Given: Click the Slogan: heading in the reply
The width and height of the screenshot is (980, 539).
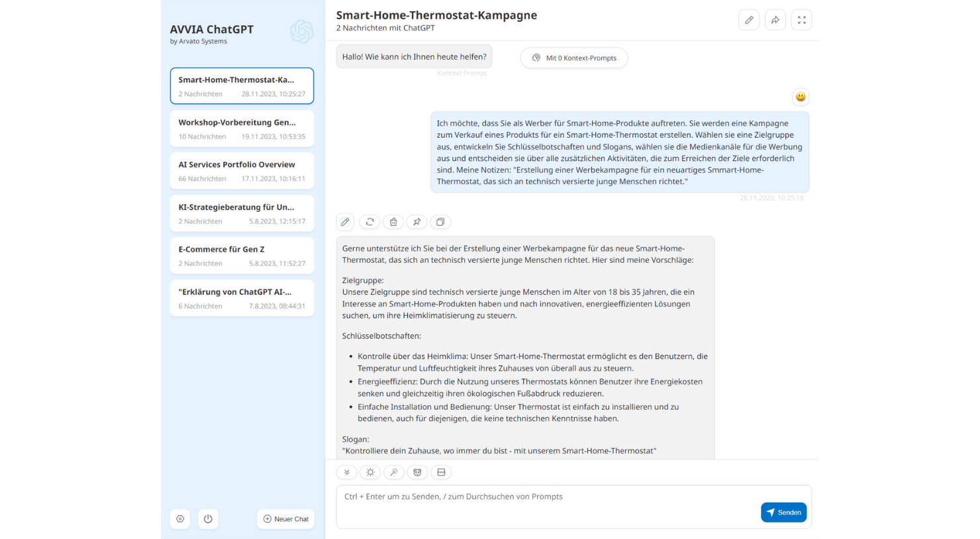Looking at the screenshot, I should [356, 439].
